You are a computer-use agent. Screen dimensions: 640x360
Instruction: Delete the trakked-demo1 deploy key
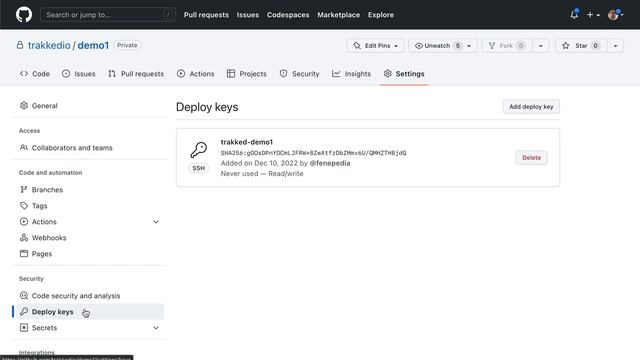click(531, 158)
